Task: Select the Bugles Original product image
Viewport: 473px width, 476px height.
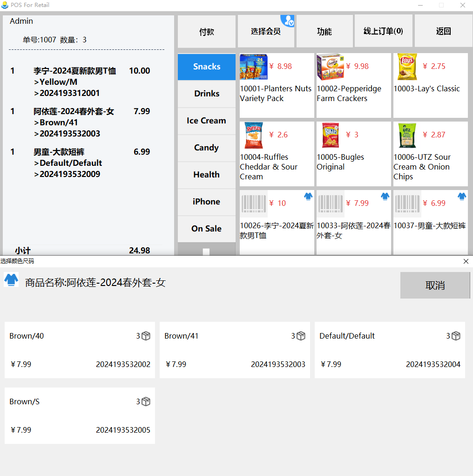Action: 331,135
